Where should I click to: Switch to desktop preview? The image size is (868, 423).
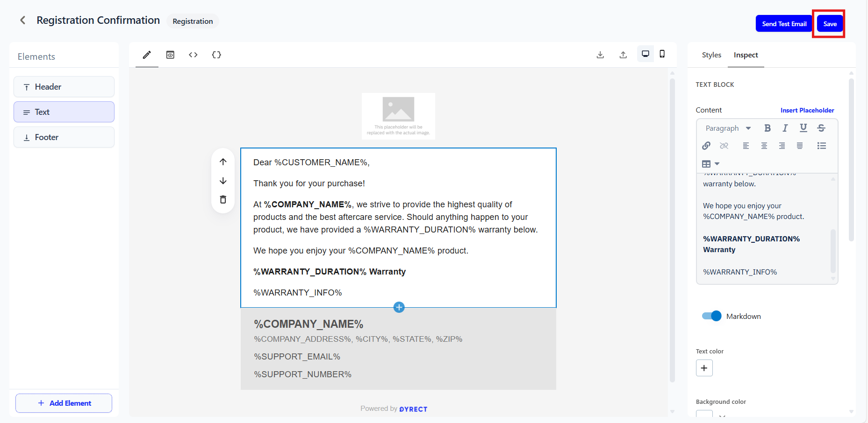tap(645, 54)
